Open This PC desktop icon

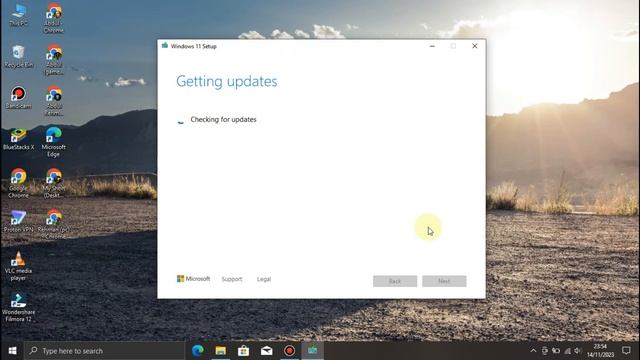[18, 16]
